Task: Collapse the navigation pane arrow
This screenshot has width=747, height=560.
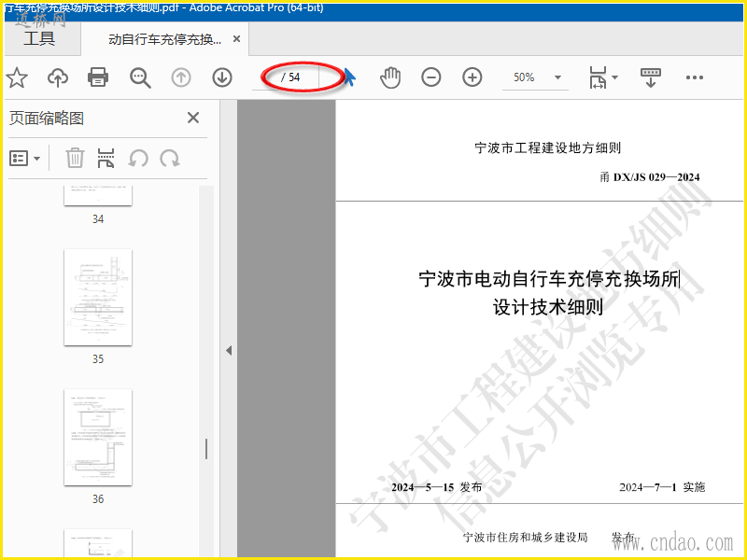Action: point(229,351)
